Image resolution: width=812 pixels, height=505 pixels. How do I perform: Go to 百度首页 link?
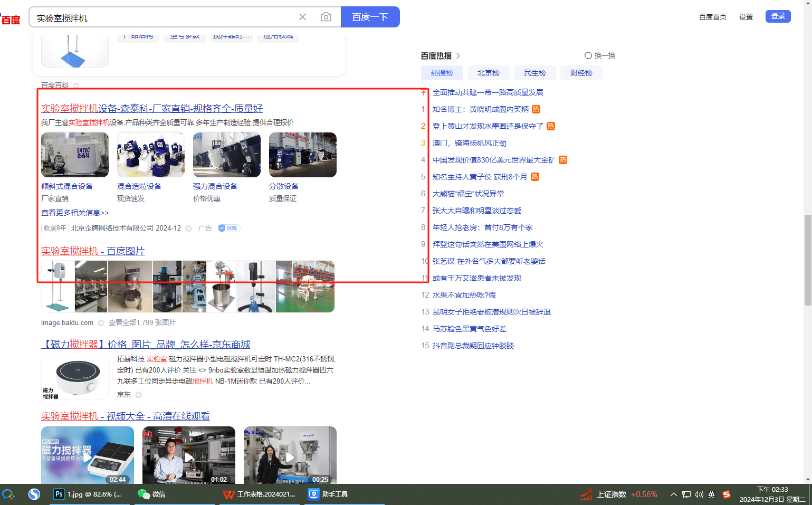tap(712, 17)
